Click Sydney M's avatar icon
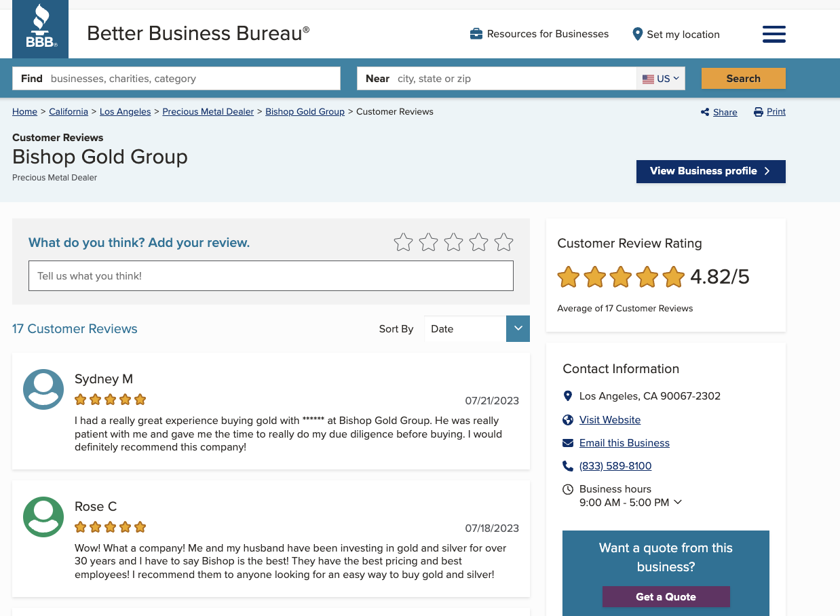The width and height of the screenshot is (840, 616). [x=43, y=389]
